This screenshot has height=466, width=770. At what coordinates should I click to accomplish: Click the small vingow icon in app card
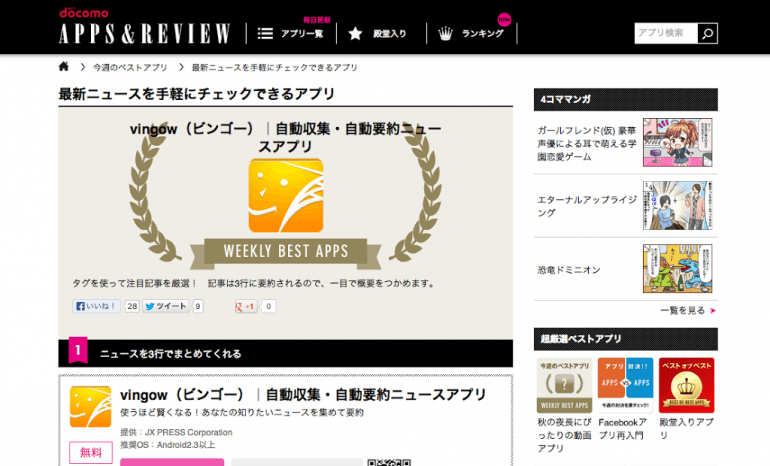(90, 407)
